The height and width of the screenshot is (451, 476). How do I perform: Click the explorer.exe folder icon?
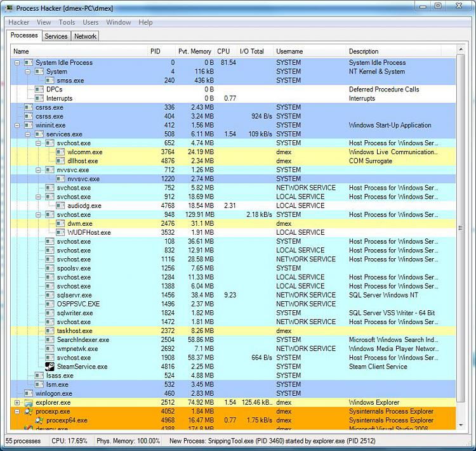(x=29, y=402)
